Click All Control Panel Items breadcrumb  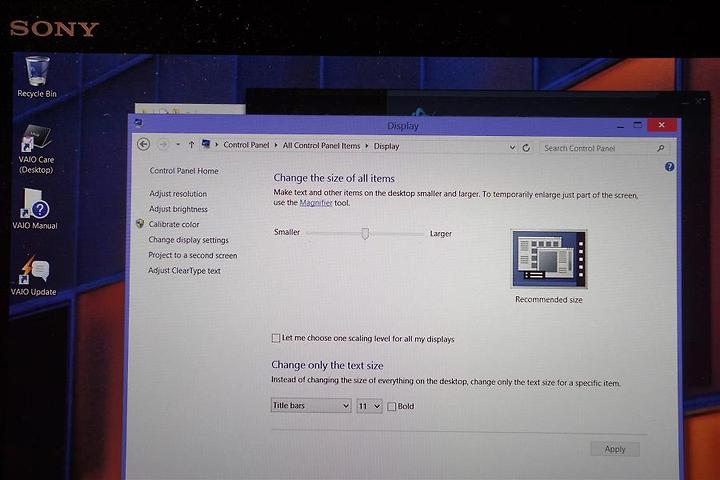(321, 146)
